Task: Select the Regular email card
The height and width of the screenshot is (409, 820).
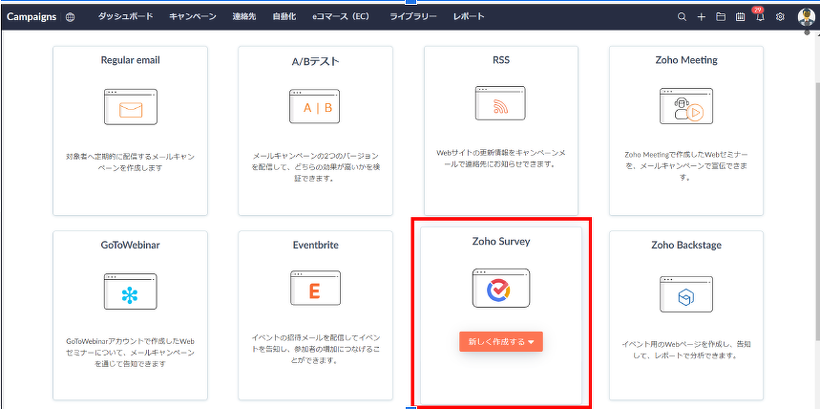Action: click(x=130, y=130)
